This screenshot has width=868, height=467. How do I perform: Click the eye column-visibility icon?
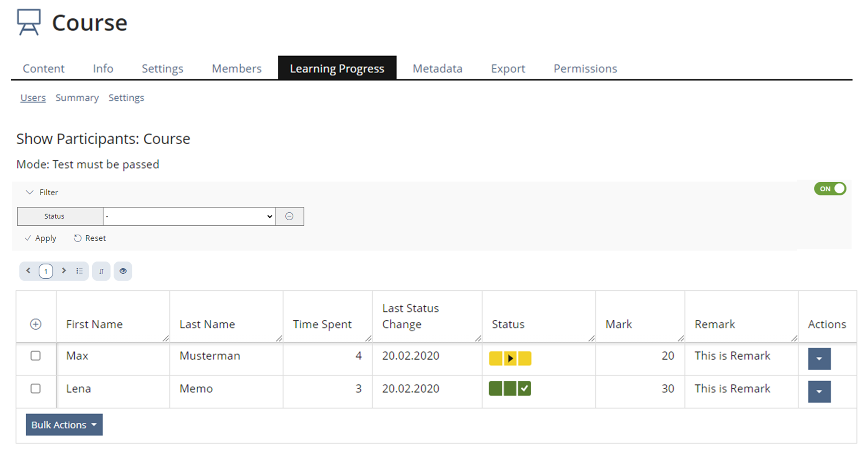click(x=123, y=271)
